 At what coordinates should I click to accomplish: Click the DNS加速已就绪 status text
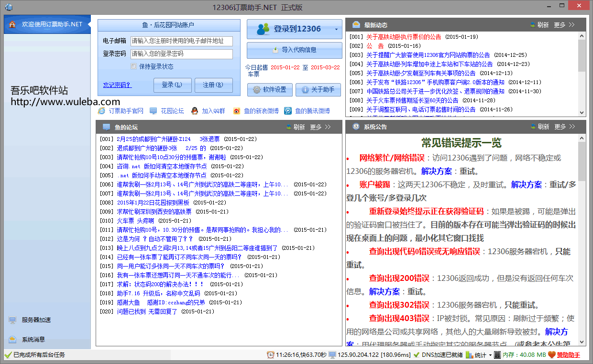point(442,355)
